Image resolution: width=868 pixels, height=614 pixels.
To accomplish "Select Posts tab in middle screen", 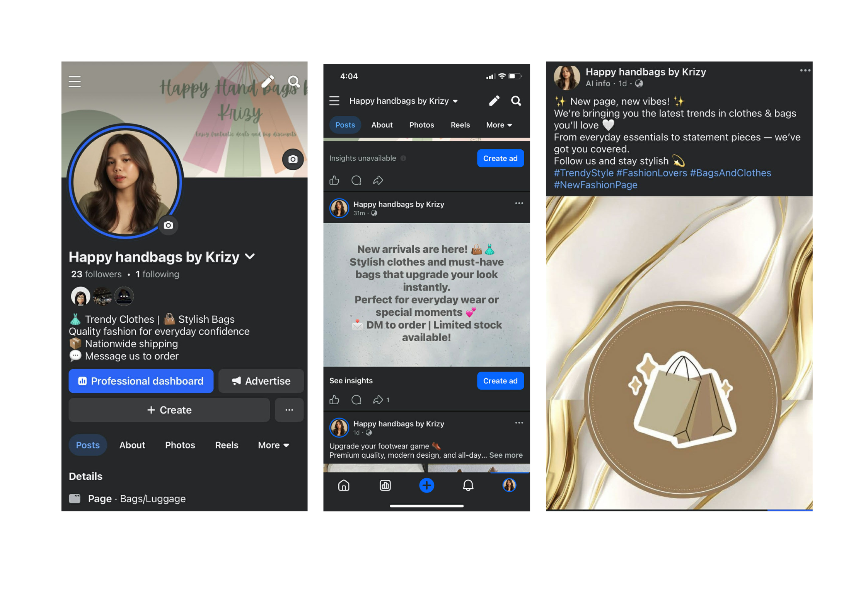I will (x=345, y=125).
